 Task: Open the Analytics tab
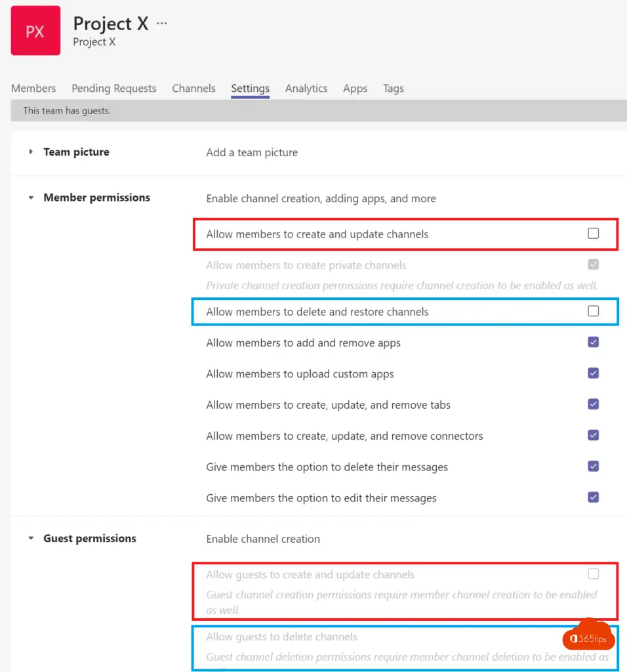coord(306,89)
